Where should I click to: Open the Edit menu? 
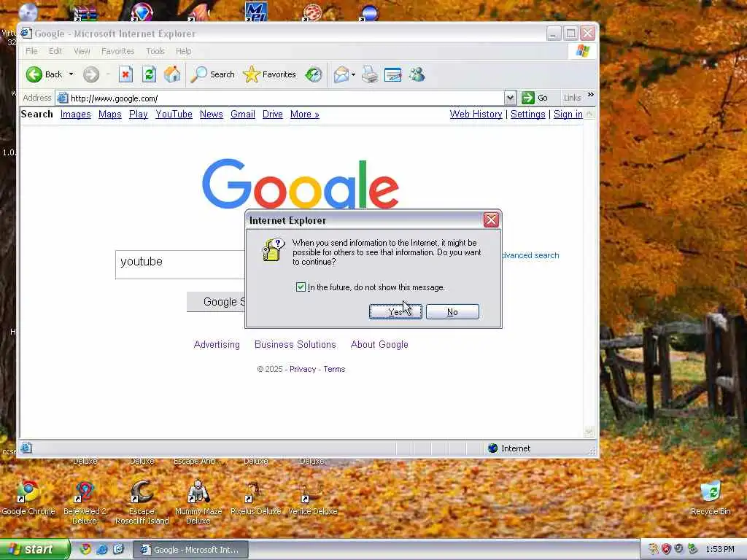[x=55, y=51]
